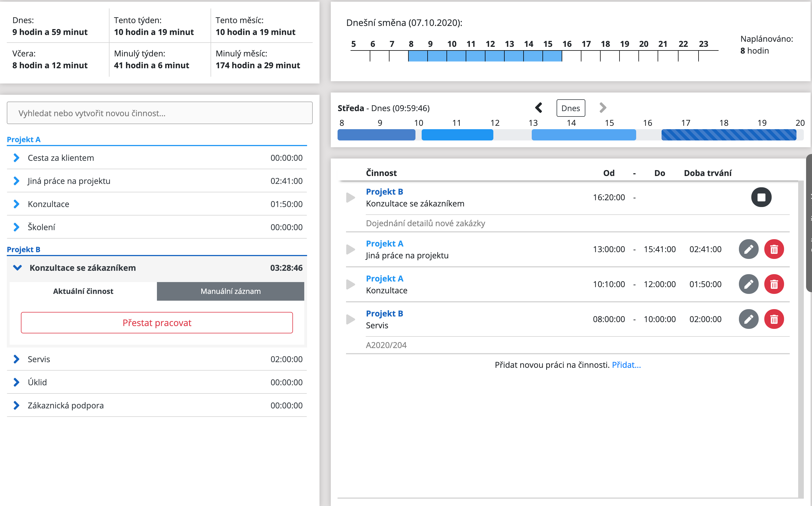Stop the running Konzultace se zákazníkem timer

tap(761, 197)
